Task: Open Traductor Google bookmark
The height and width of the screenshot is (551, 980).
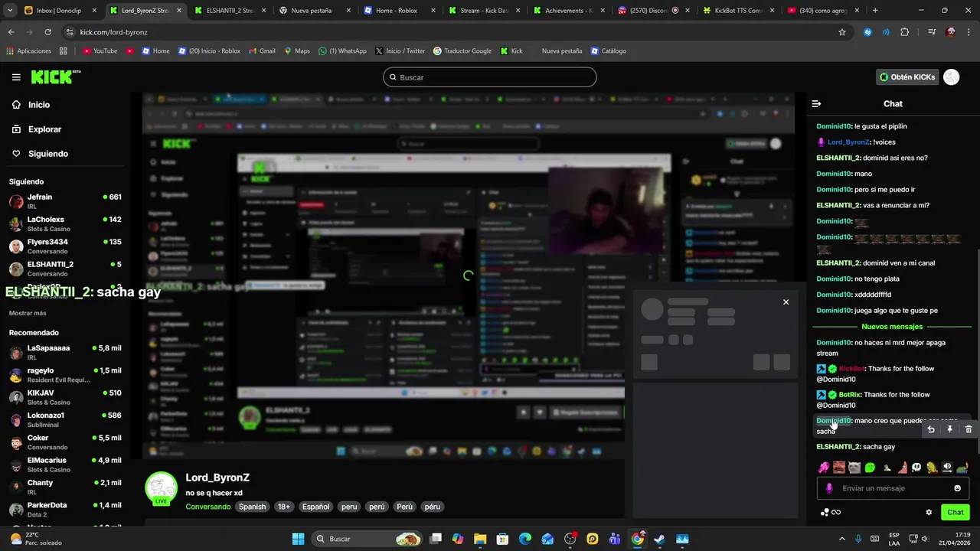Action: 462,51
